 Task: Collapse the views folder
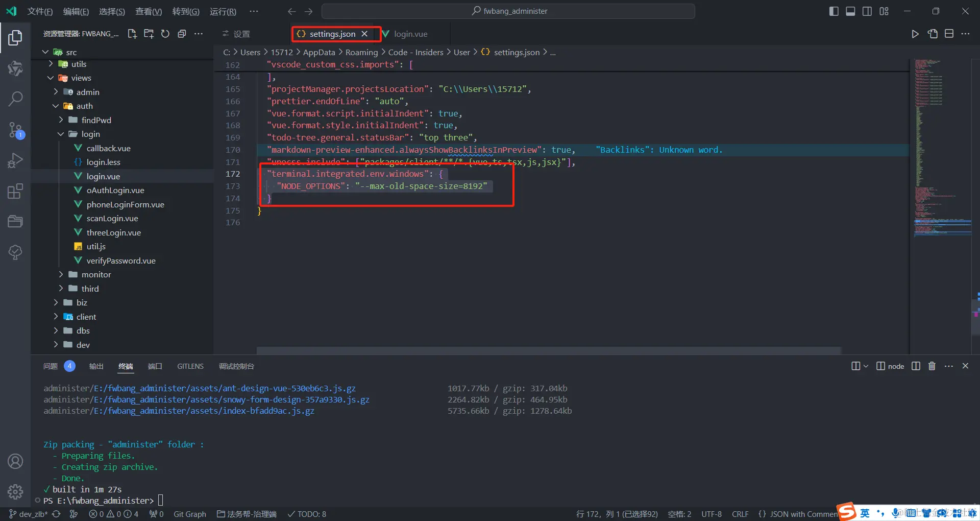pyautogui.click(x=51, y=78)
